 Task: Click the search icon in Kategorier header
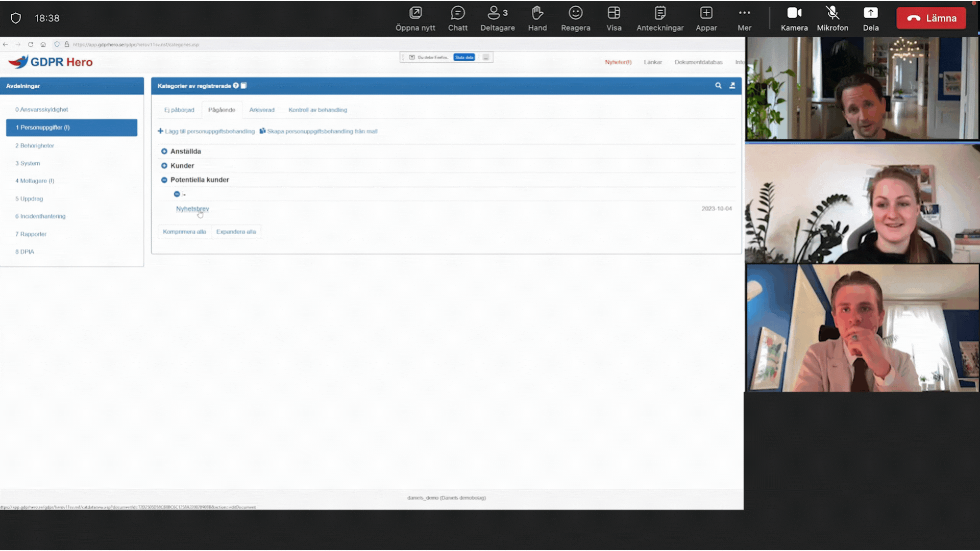point(718,86)
